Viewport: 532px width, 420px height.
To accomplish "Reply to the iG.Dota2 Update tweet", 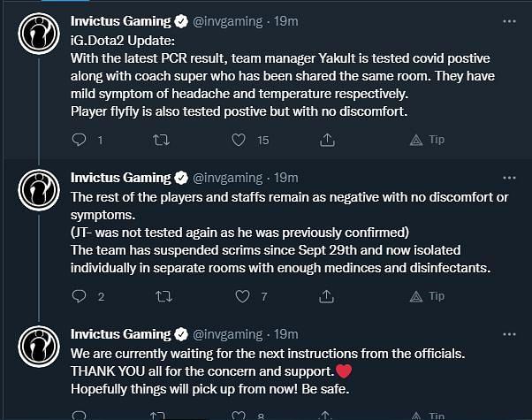I will coord(79,140).
